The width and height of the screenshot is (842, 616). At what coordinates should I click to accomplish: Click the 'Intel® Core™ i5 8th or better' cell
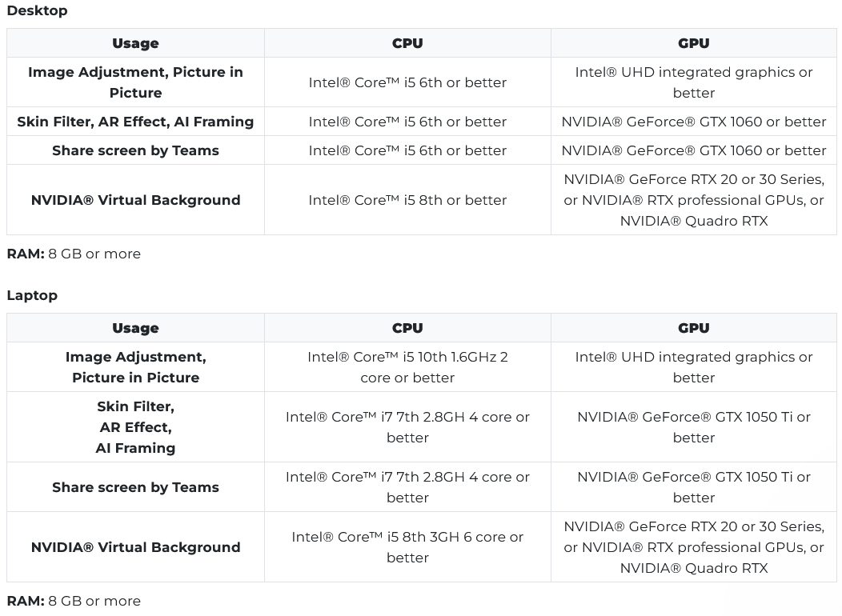[x=407, y=200]
